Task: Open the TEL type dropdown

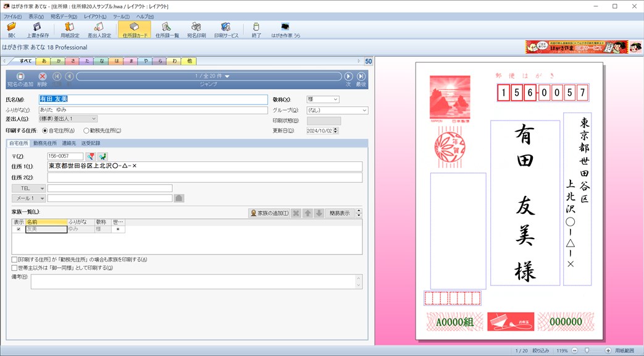Action: click(x=28, y=189)
